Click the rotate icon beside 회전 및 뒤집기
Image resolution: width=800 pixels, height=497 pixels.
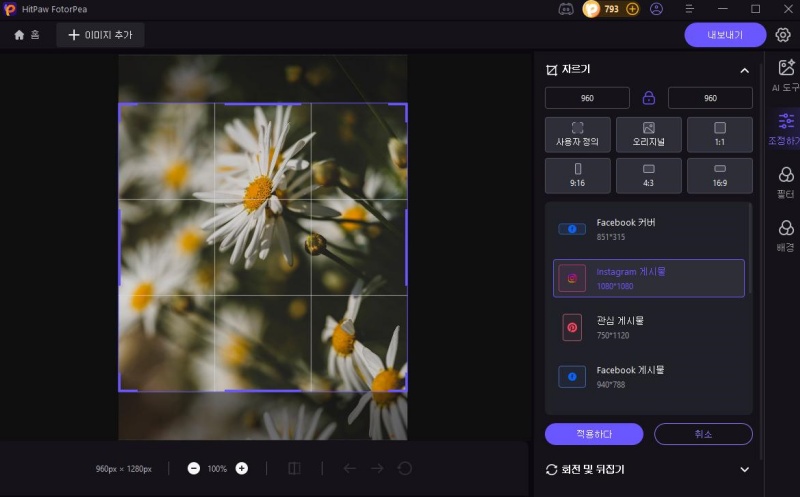pyautogui.click(x=552, y=469)
